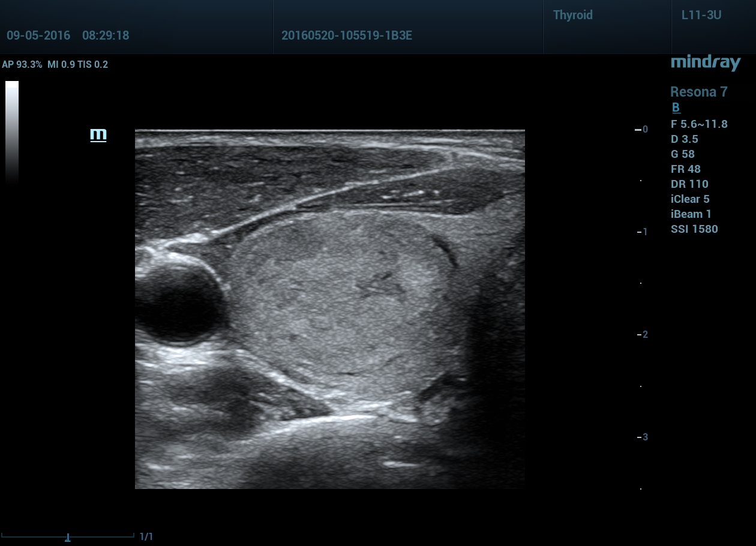Click the 1/1 frame counter
The width and height of the screenshot is (756, 546).
coord(146,536)
